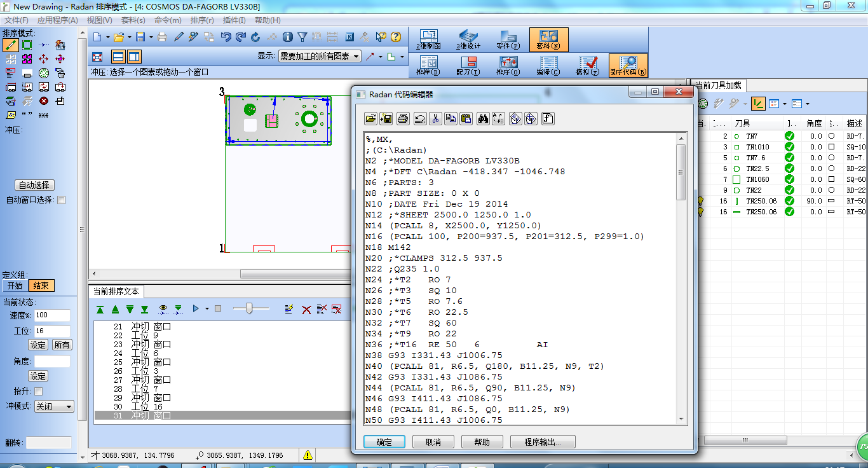The width and height of the screenshot is (868, 468).
Task: Open file icon in Radan code editor
Action: (x=371, y=118)
